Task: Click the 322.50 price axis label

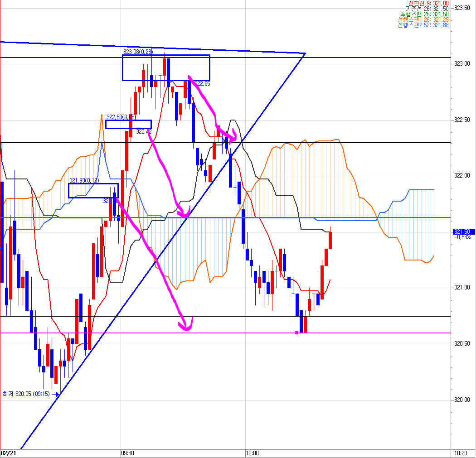Action: click(x=462, y=120)
